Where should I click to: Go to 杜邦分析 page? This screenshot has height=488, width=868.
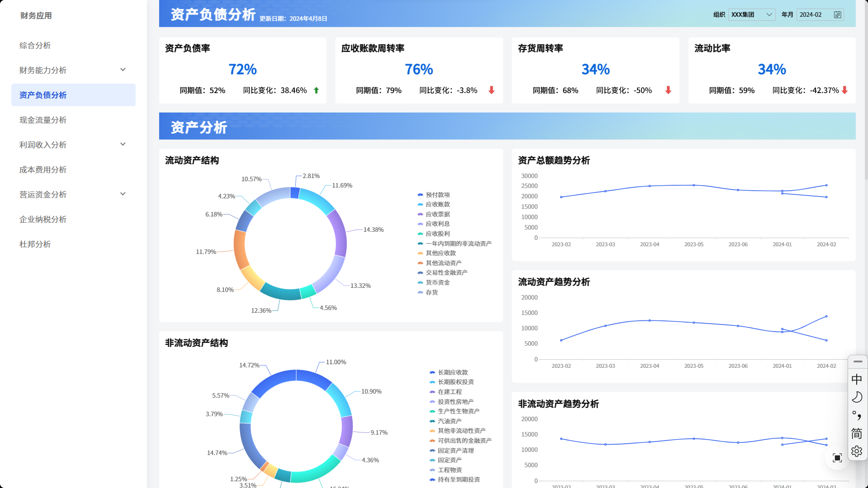pos(35,244)
